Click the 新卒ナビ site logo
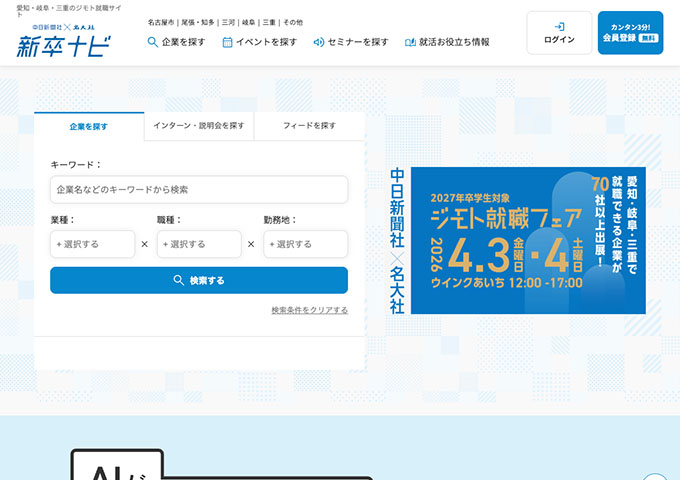This screenshot has width=680, height=480. [64, 41]
